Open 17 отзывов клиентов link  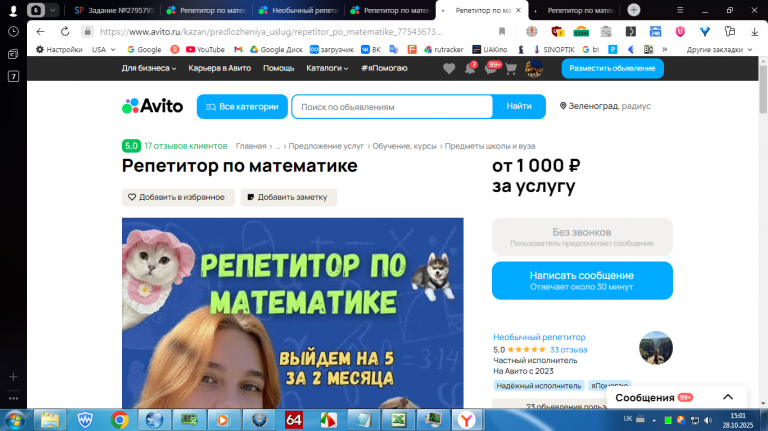[186, 146]
